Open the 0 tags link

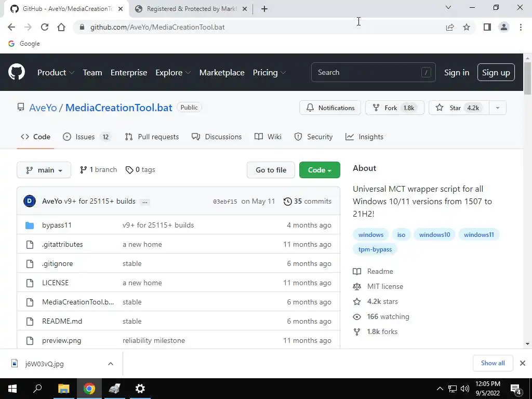pos(140,170)
